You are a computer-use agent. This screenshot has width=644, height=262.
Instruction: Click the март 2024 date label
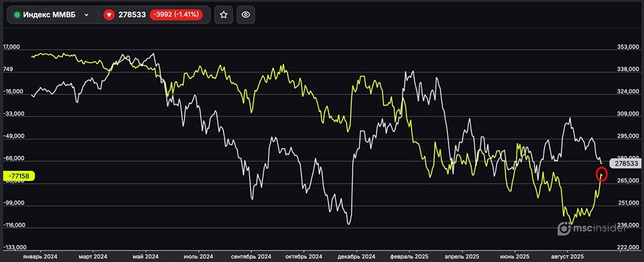pos(93,256)
